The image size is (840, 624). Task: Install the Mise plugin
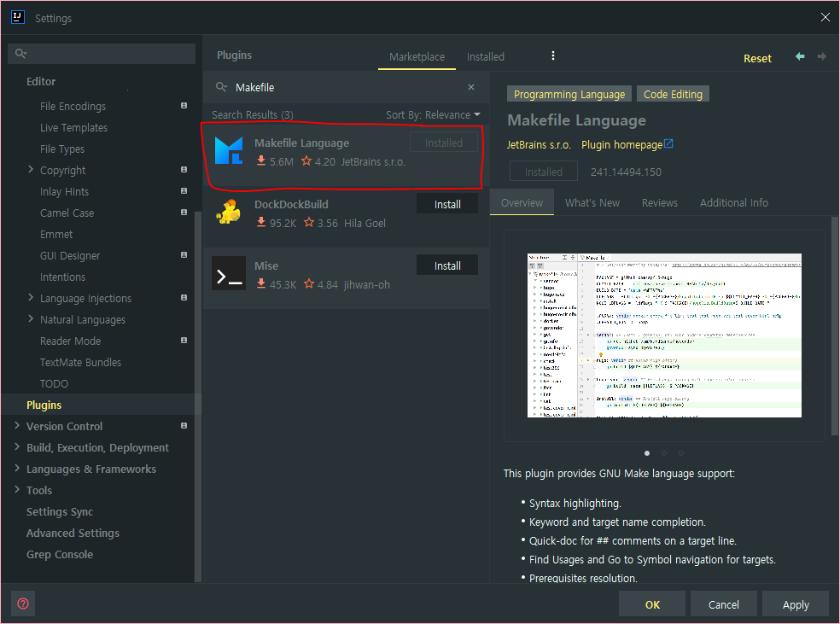click(x=447, y=265)
